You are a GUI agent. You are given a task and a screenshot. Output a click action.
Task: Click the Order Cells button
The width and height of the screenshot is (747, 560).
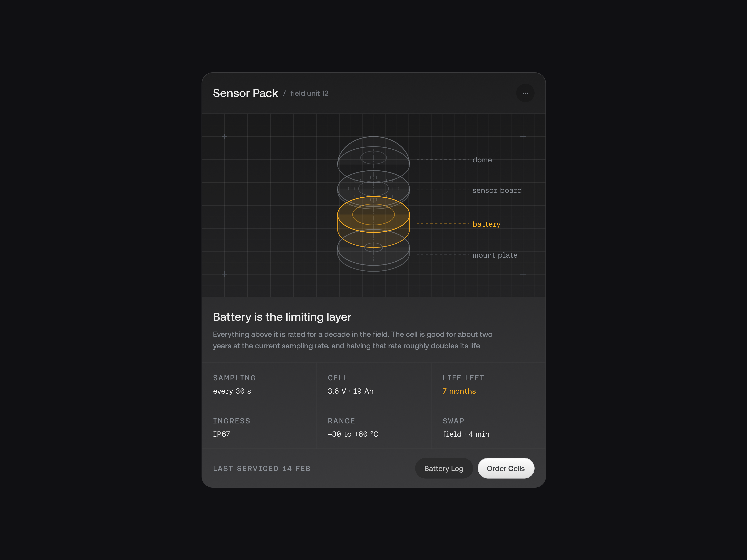505,468
